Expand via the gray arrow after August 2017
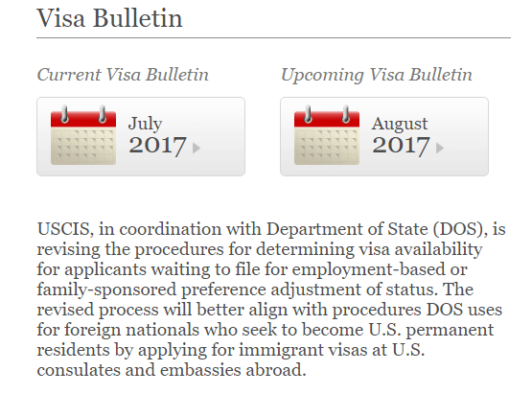The height and width of the screenshot is (394, 532). tap(440, 148)
